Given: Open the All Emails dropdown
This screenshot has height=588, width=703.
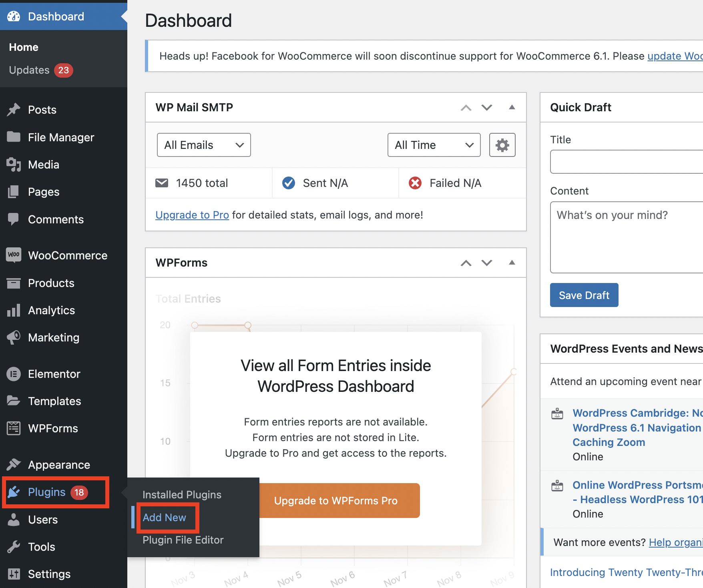Looking at the screenshot, I should pyautogui.click(x=204, y=145).
